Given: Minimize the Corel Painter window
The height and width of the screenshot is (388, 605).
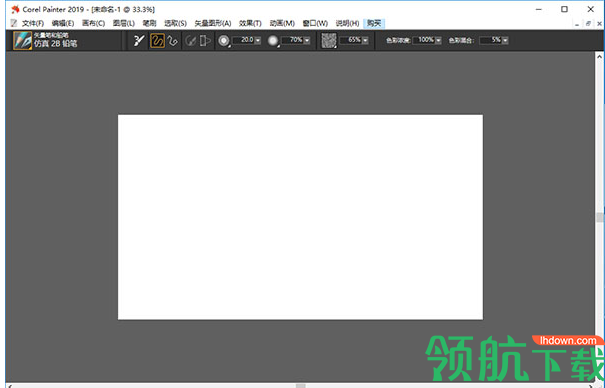Looking at the screenshot, I should coord(539,9).
